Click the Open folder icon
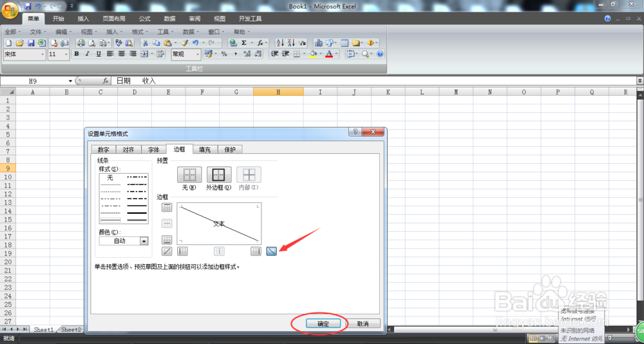 tap(20, 43)
